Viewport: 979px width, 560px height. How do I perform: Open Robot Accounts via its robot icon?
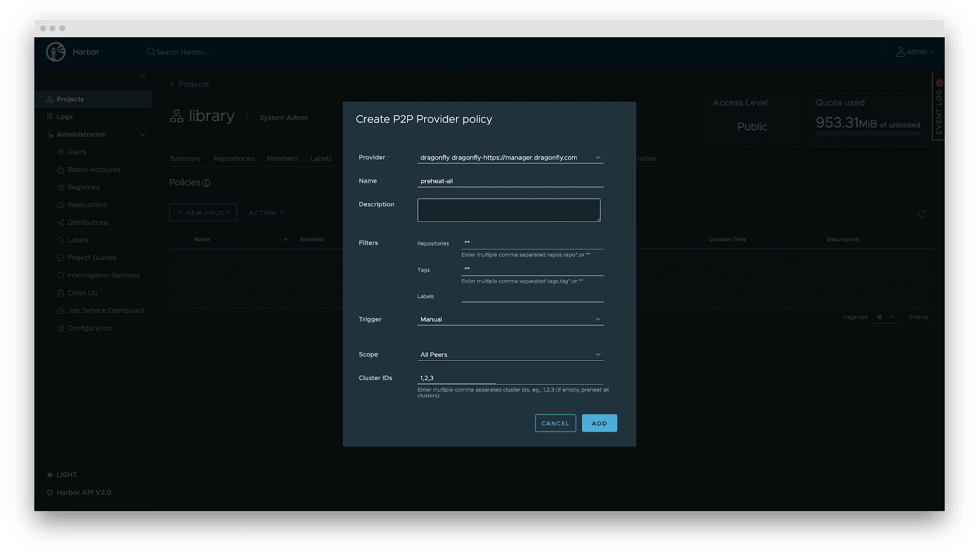pos(59,169)
